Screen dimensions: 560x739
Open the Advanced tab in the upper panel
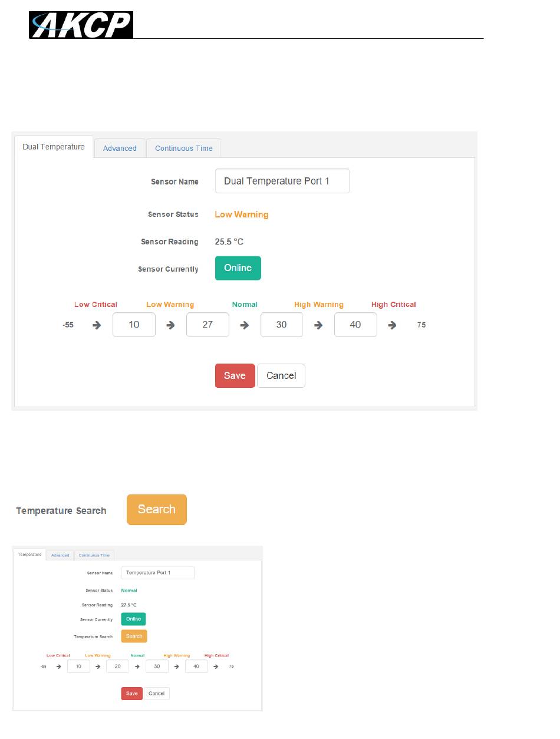[x=120, y=148]
